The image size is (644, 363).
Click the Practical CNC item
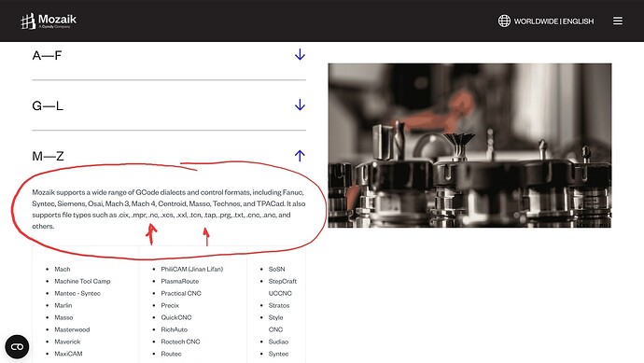(181, 293)
